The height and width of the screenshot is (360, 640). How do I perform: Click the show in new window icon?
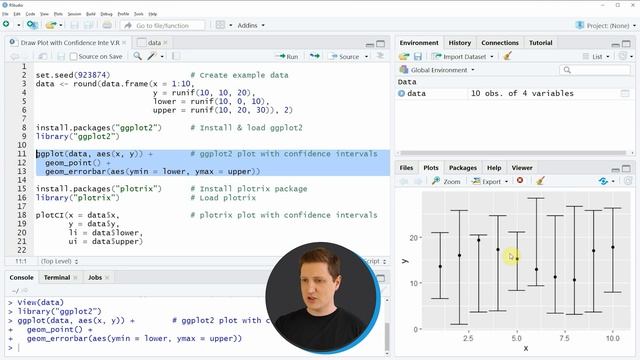click(43, 56)
